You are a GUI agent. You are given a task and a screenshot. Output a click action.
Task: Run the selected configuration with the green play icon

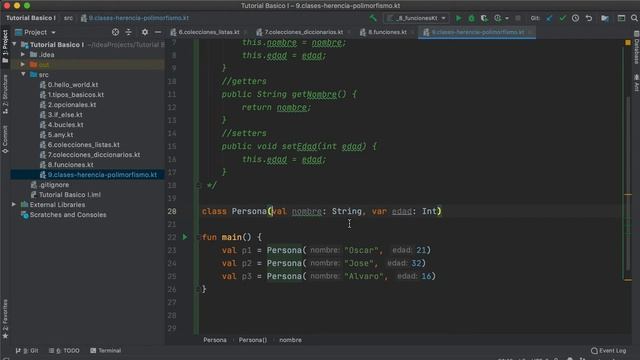point(459,18)
